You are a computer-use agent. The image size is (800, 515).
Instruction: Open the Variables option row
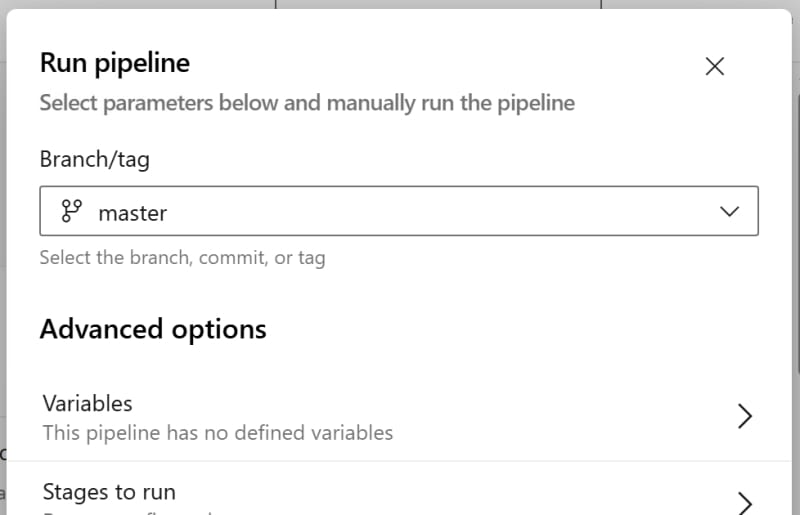point(399,418)
